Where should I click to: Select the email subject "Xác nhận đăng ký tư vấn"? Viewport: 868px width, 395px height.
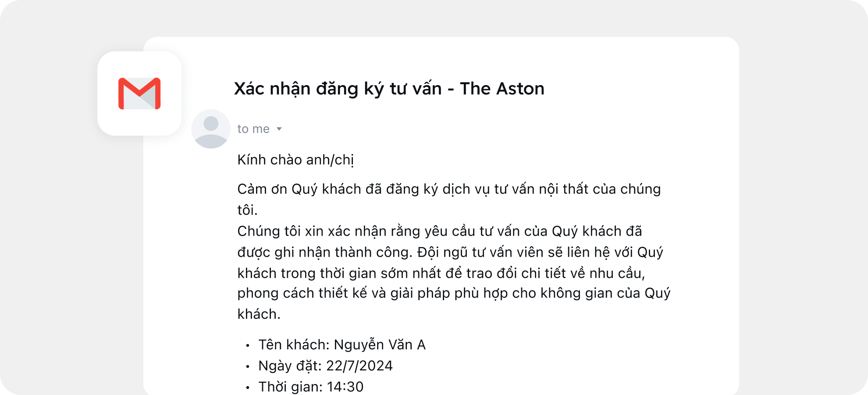[338, 89]
